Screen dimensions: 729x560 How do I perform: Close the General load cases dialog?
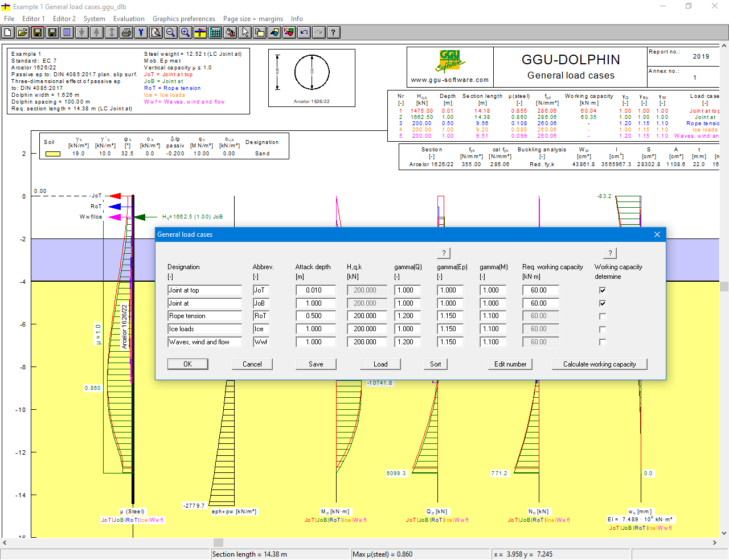coord(657,234)
